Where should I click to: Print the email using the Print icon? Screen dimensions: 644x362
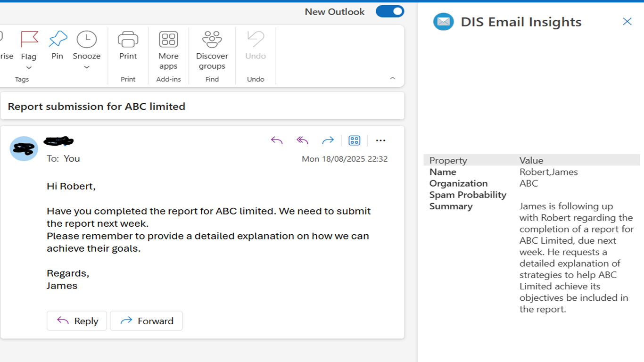pos(128,40)
